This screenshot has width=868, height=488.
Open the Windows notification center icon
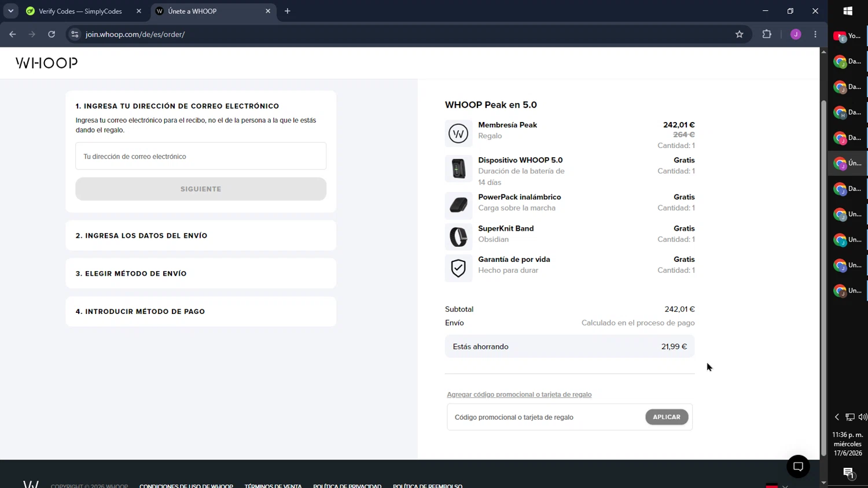coord(848,473)
